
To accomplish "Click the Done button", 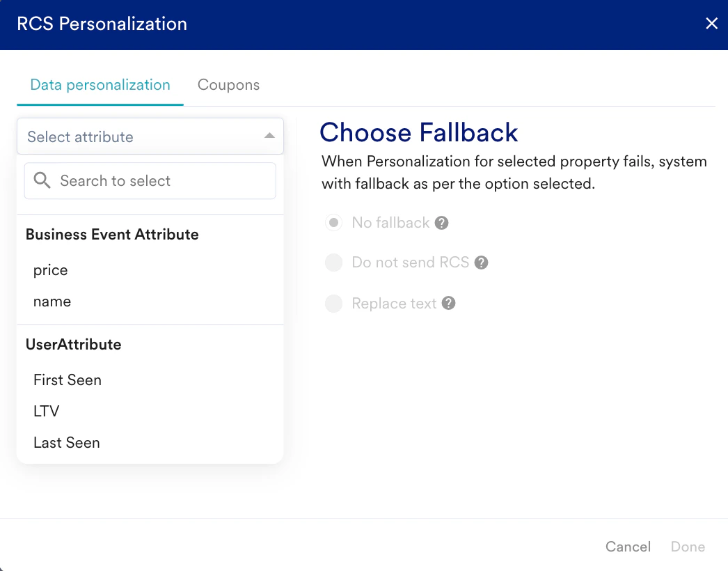I will [688, 547].
